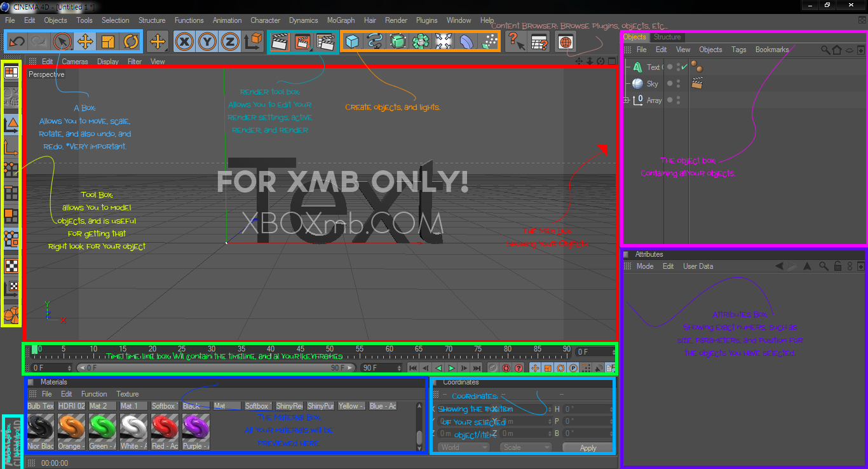Open the MoGraph menu

(x=340, y=20)
